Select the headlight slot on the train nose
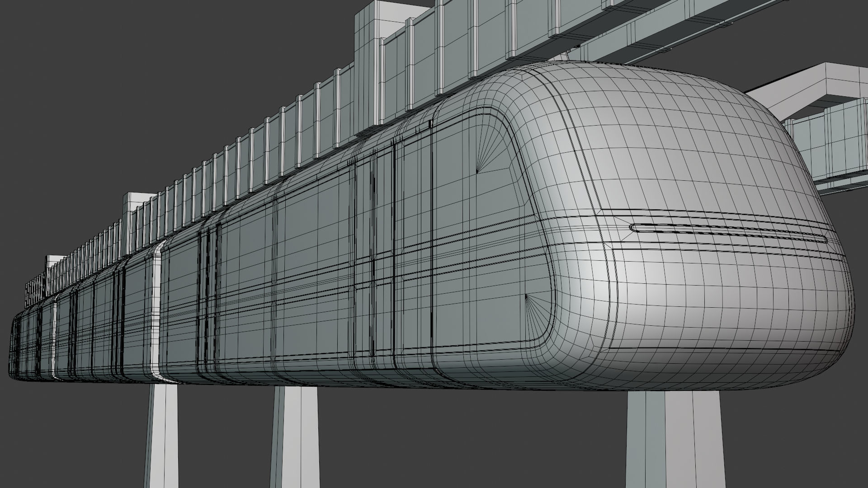Viewport: 868px width, 488px height. [x=728, y=234]
